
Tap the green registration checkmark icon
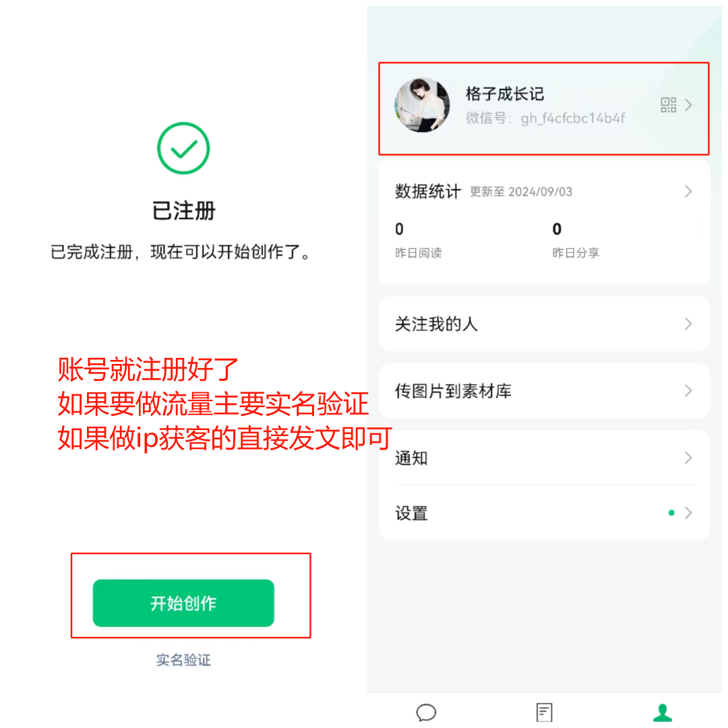coord(183,148)
